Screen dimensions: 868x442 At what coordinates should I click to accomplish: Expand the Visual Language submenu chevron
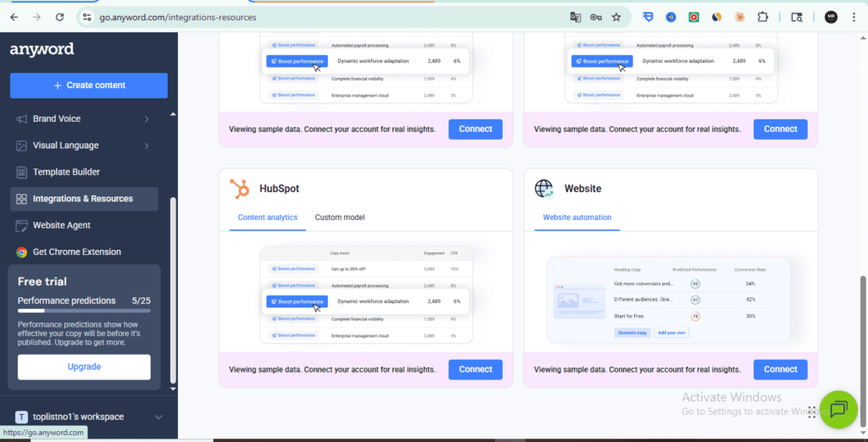147,146
